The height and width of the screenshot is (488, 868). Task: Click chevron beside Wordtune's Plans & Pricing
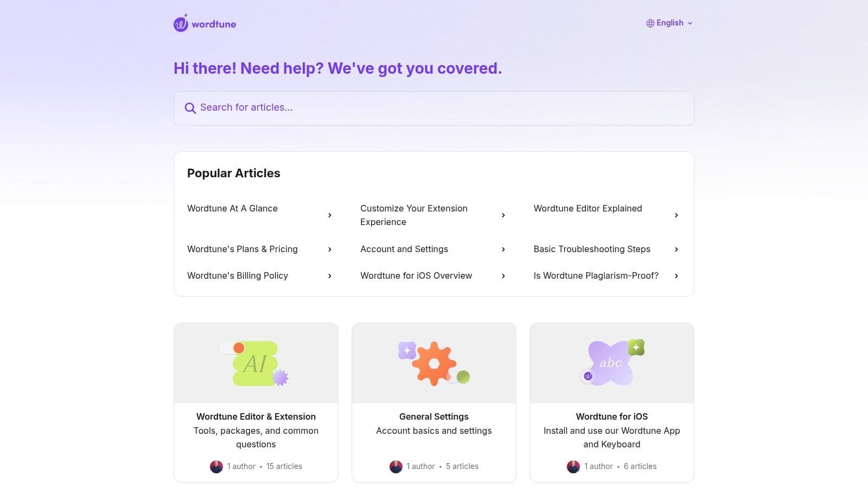pos(330,249)
